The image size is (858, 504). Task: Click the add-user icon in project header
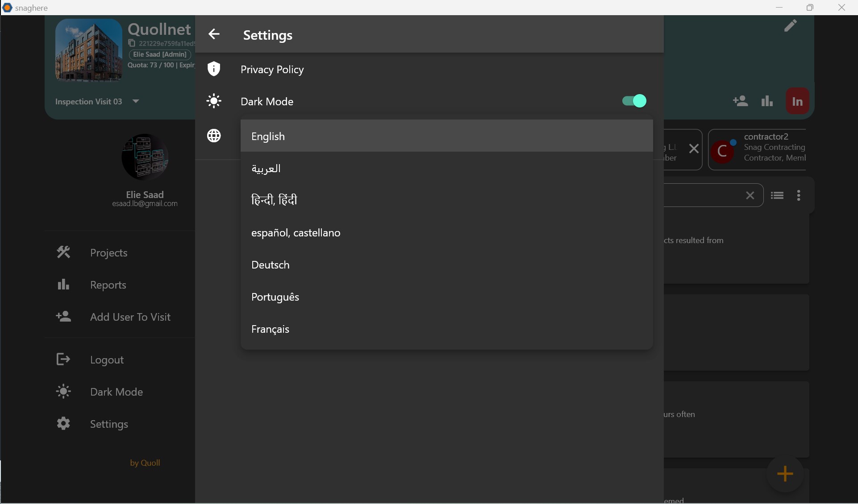click(x=740, y=101)
